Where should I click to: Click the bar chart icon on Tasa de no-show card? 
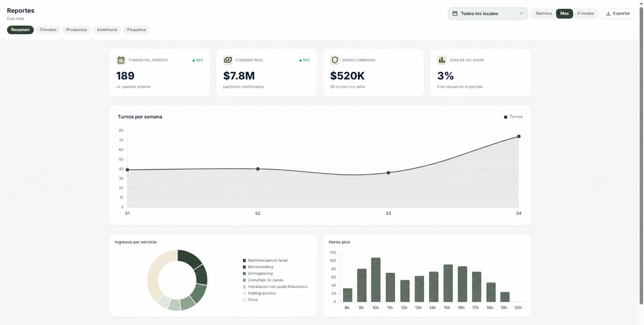point(442,60)
